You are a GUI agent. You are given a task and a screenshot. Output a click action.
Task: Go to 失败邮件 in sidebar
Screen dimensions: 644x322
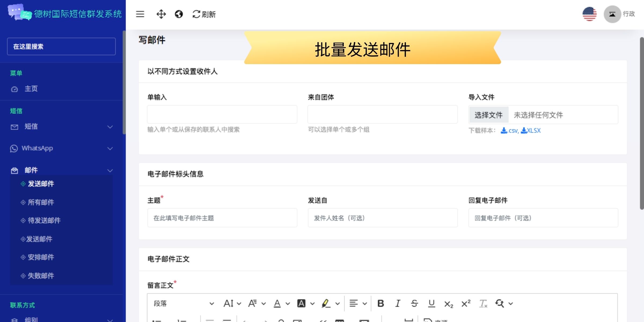coord(41,276)
